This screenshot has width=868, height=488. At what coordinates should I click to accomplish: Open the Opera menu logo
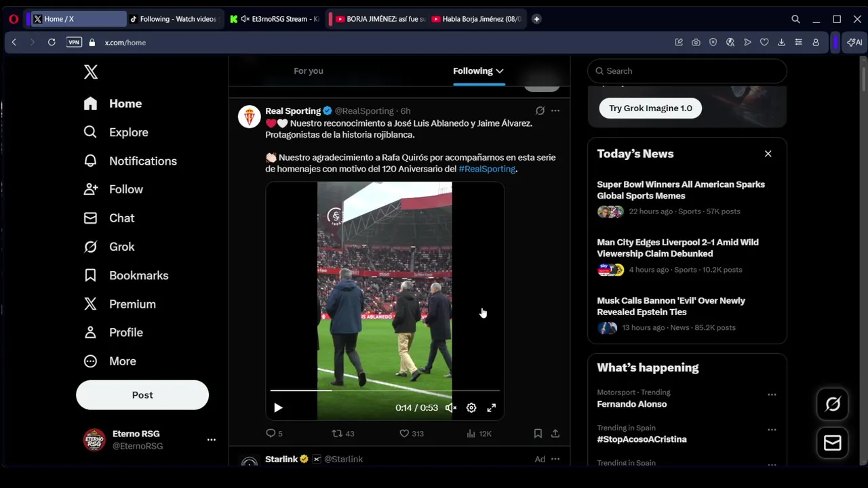pyautogui.click(x=13, y=19)
